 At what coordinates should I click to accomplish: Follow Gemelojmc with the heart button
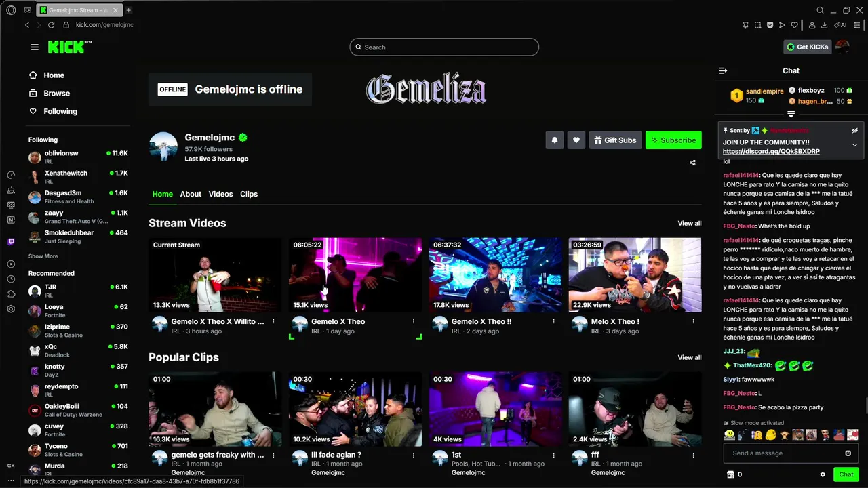point(576,140)
